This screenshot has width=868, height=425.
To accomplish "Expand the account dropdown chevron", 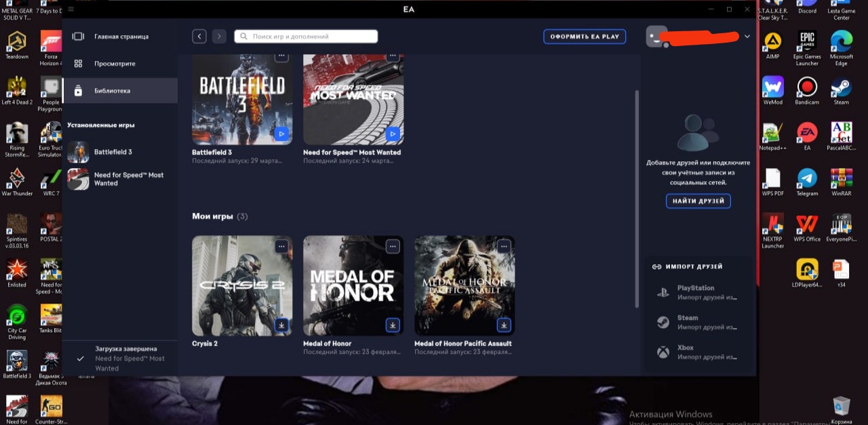I will coord(747,37).
